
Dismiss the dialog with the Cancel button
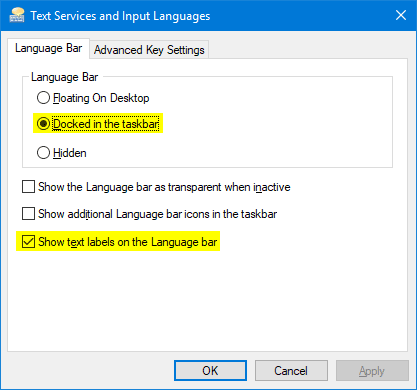pyautogui.click(x=291, y=370)
